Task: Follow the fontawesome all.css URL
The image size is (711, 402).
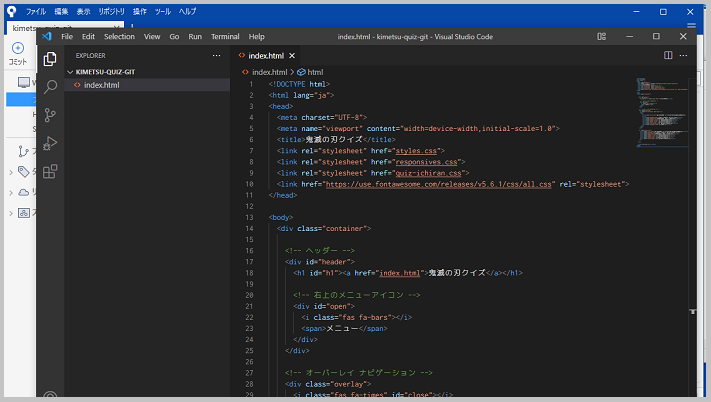Action: 438,184
